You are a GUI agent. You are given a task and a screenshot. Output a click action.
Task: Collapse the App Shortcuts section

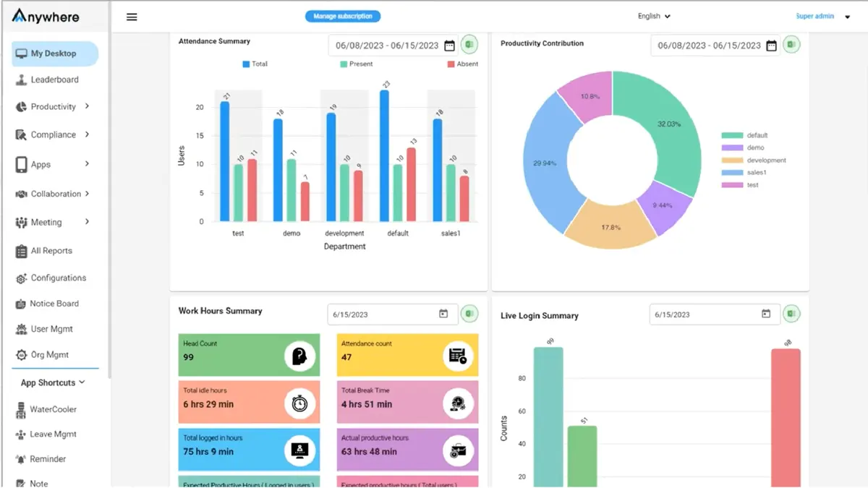click(x=52, y=382)
